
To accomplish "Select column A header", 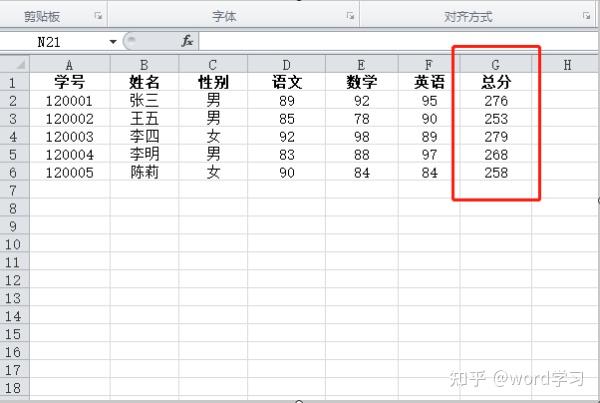I will coord(70,64).
